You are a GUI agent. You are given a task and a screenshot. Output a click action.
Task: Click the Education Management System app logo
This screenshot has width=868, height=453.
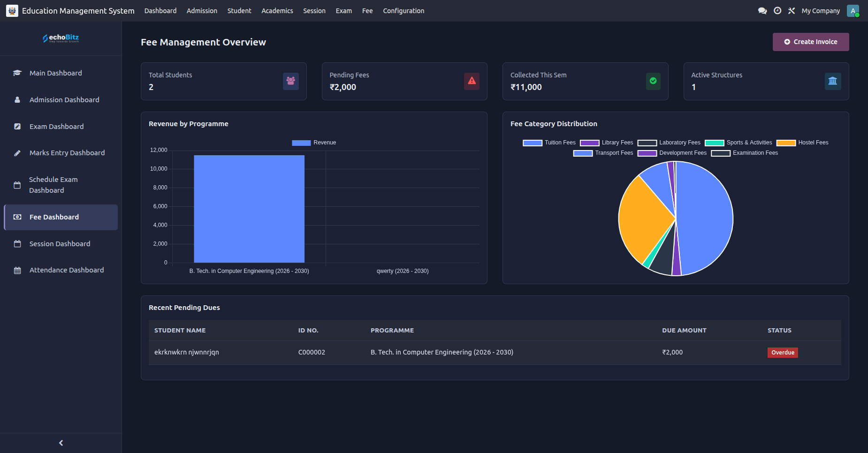coord(12,11)
